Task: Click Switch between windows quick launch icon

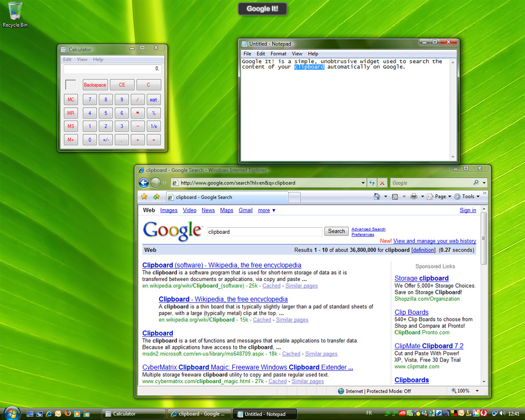Action: coord(39,414)
